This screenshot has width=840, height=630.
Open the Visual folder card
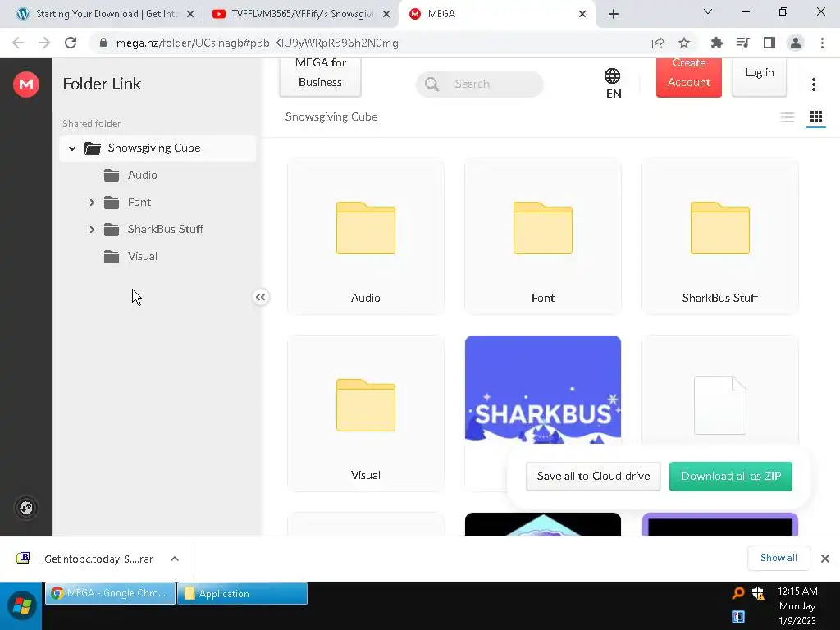tap(366, 413)
